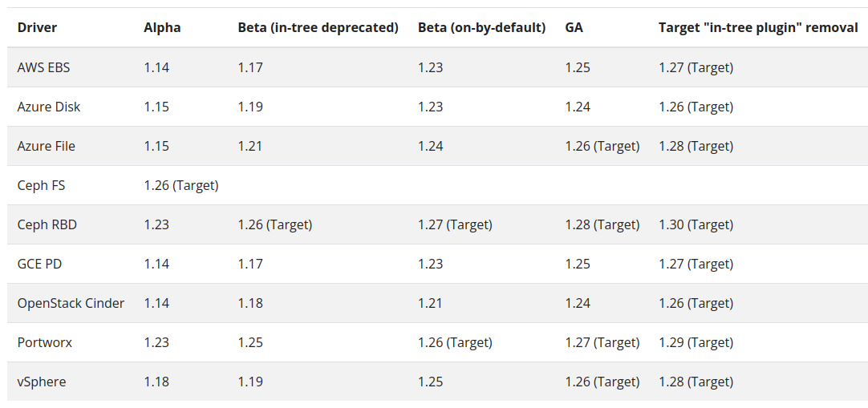Select the AWS EBS driver cell
The height and width of the screenshot is (408, 868).
coord(43,67)
